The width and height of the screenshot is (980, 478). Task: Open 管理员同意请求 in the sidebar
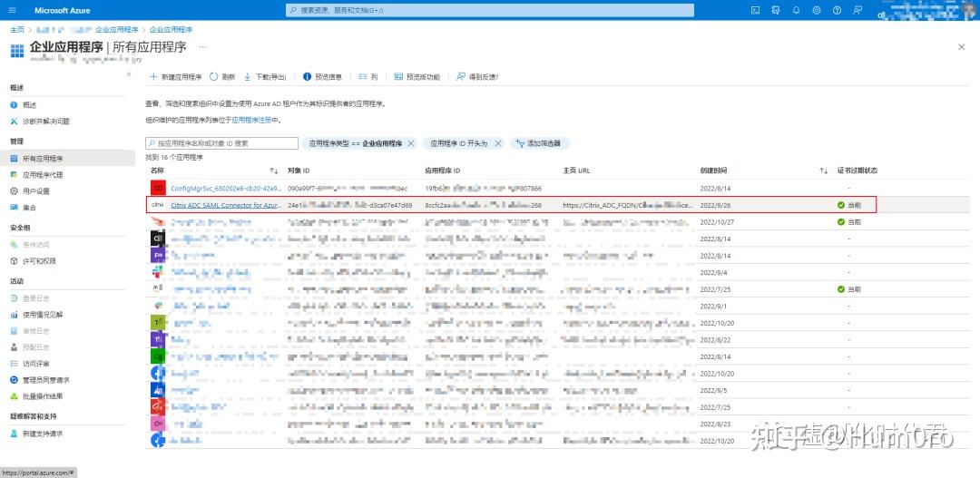coord(39,380)
